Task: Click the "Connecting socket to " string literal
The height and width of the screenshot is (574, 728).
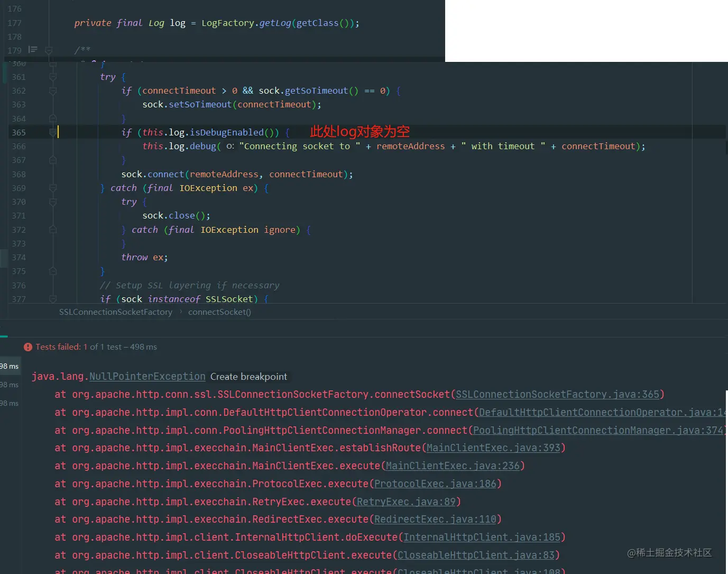Action: click(x=300, y=146)
